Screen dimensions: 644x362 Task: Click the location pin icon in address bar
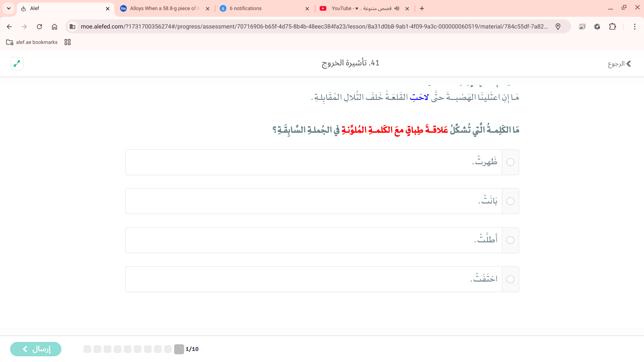pyautogui.click(x=558, y=26)
